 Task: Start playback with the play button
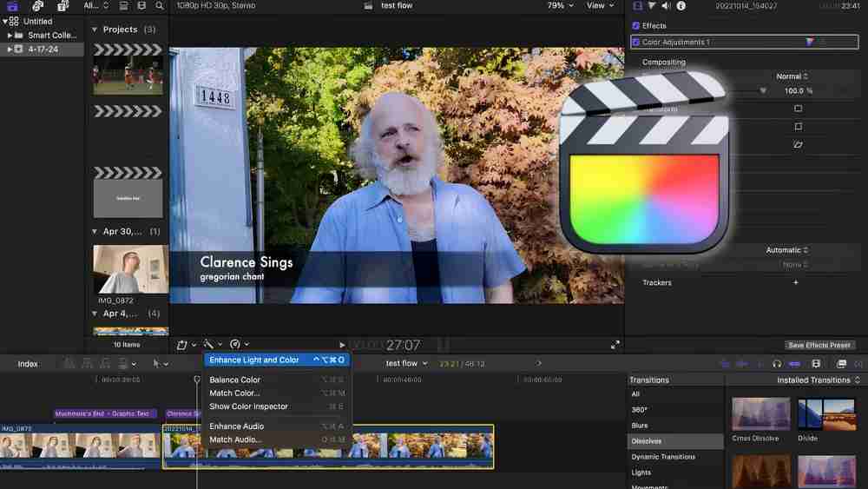coord(342,345)
